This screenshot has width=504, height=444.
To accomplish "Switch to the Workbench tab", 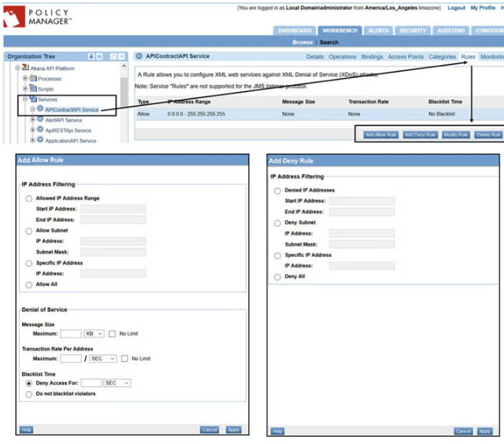I will 340,31.
